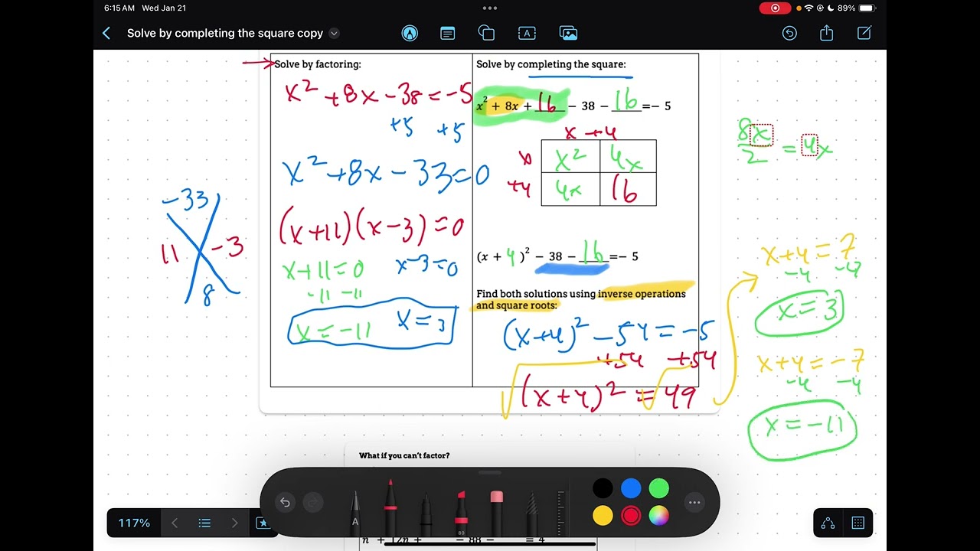Select the red pen tool
The height and width of the screenshot is (551, 980).
point(390,507)
